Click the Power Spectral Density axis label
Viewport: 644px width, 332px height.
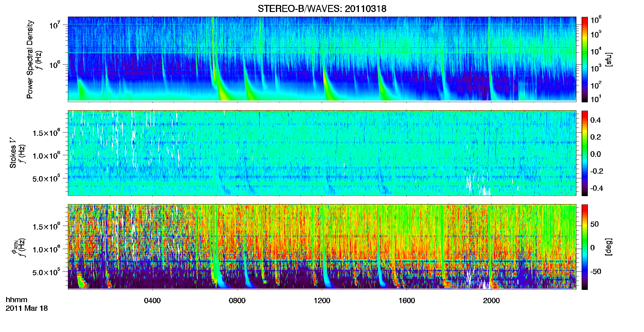click(30, 59)
